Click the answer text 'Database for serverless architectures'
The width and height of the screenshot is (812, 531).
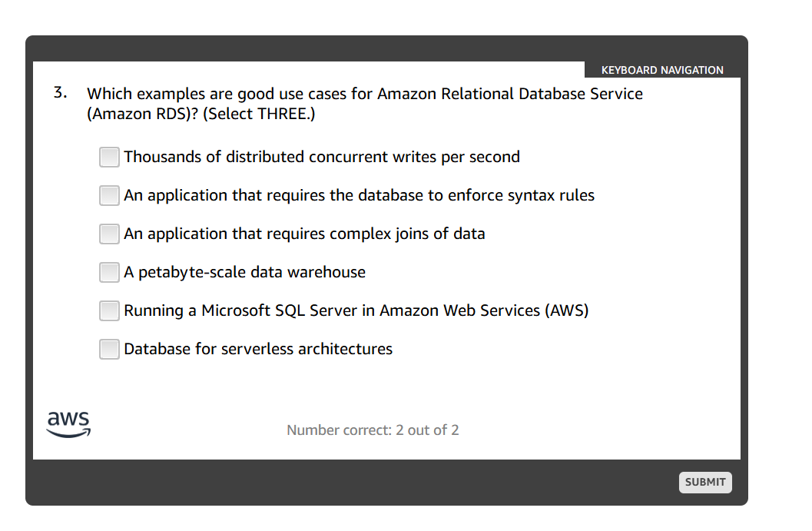point(258,349)
